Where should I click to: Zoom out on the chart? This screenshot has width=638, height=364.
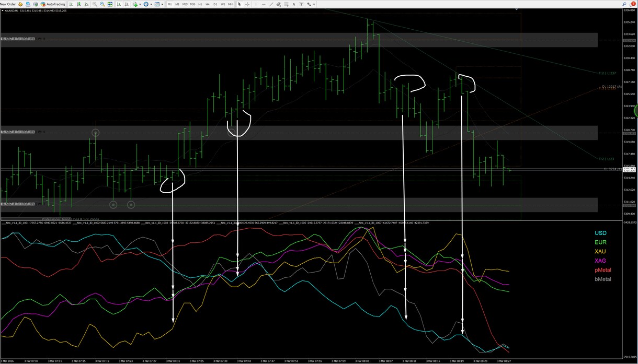[x=102, y=4]
